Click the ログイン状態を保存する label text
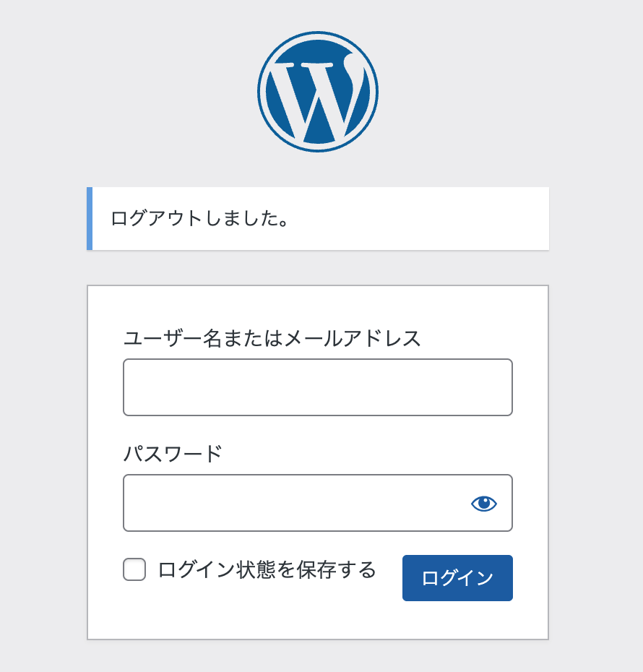Viewport: 643px width, 672px height. (267, 569)
